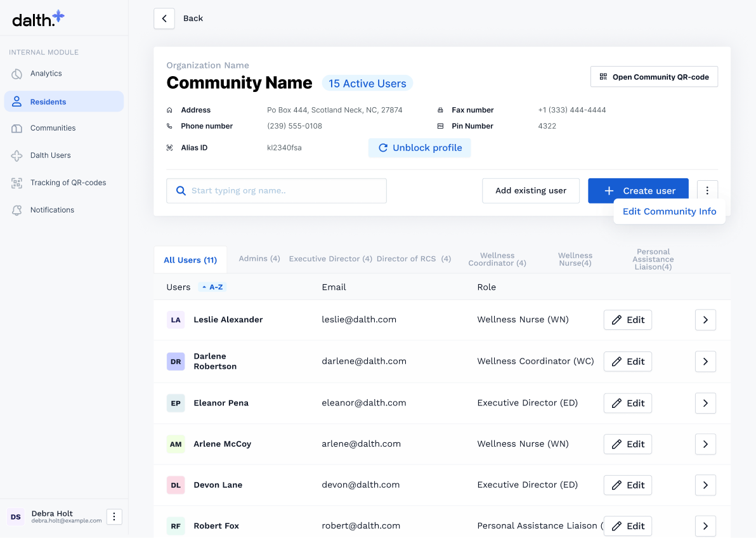
Task: Open Community QR-code button
Action: point(654,77)
